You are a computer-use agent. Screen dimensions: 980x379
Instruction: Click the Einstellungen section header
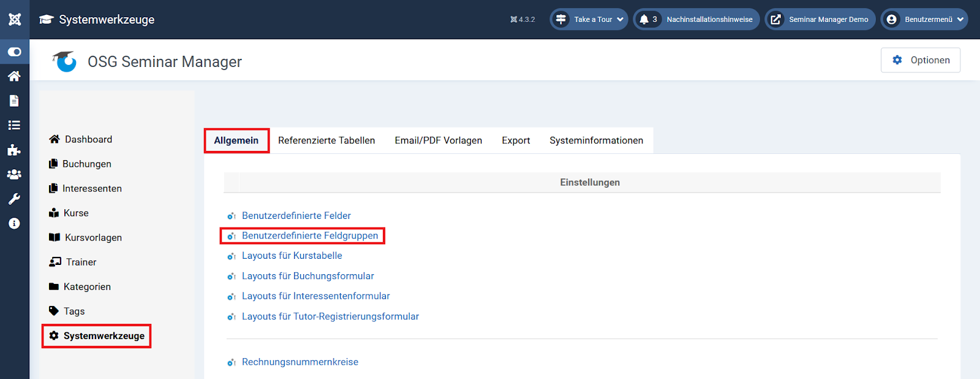pyautogui.click(x=590, y=182)
